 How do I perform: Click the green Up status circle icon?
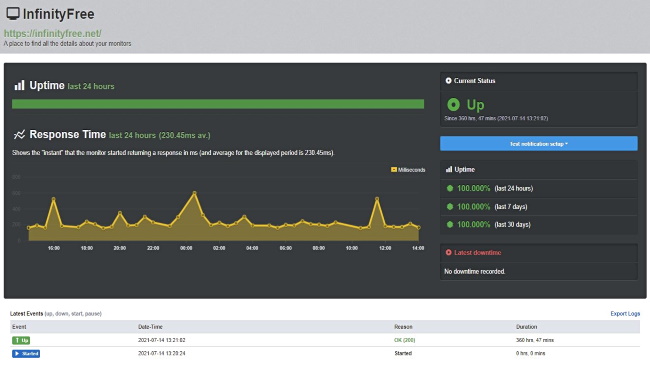click(x=453, y=105)
